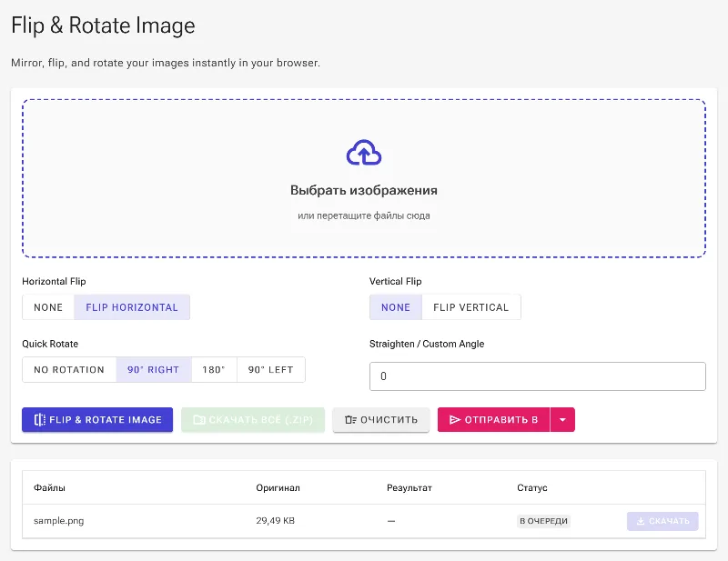Select Flip Vertical option
The width and height of the screenshot is (728, 561).
471,307
